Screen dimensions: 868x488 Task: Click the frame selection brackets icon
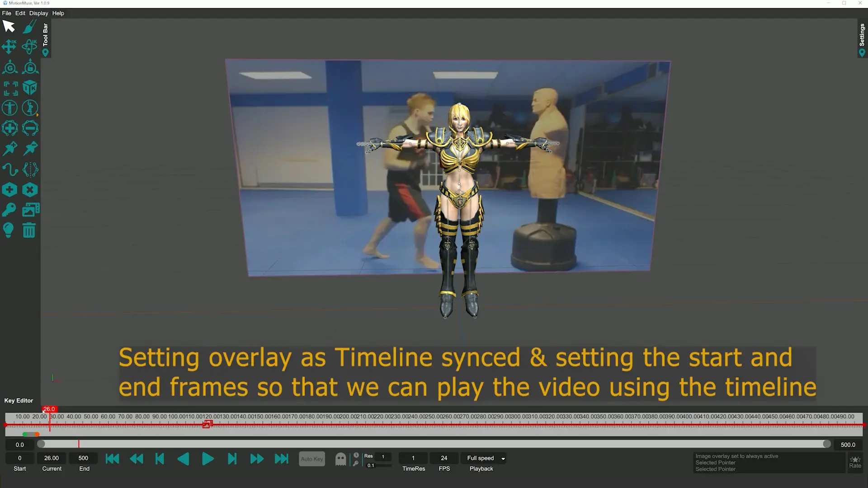pos(10,88)
